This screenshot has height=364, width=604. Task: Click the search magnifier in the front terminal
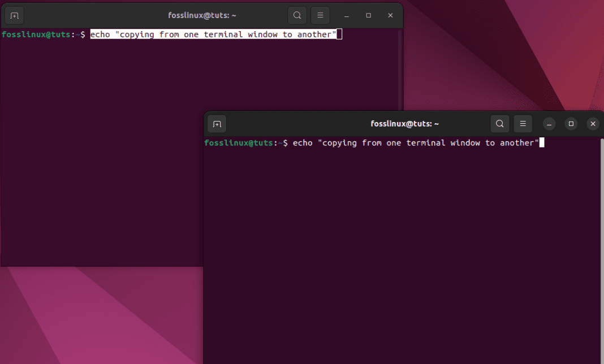click(x=500, y=124)
